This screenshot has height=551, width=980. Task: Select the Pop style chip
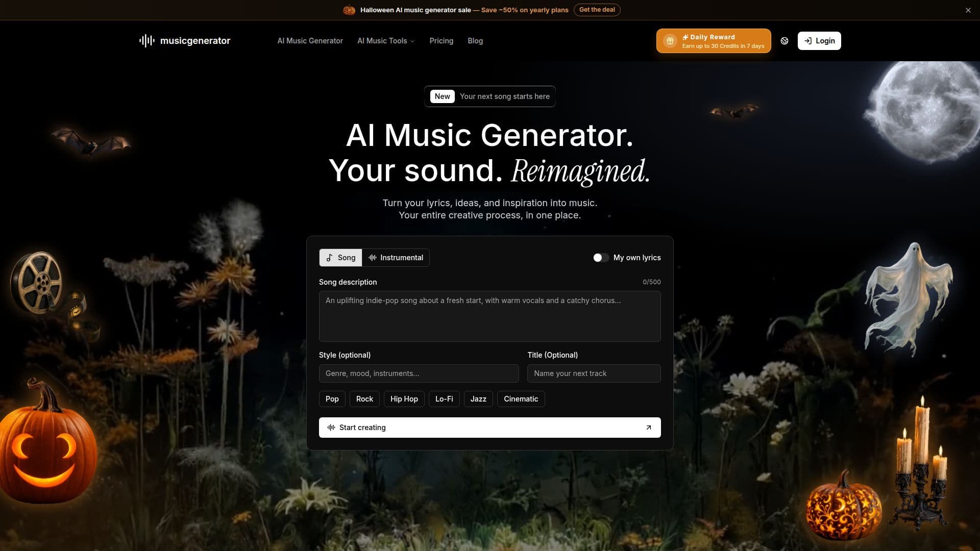pos(332,399)
